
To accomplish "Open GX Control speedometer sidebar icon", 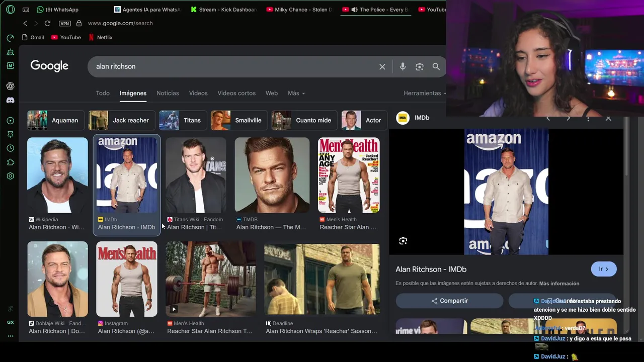I will (10, 38).
